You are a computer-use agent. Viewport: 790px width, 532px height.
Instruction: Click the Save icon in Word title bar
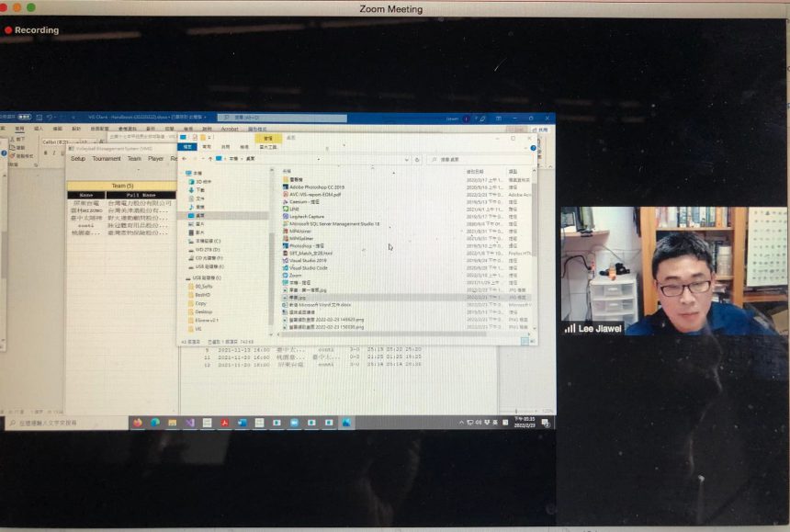point(39,118)
